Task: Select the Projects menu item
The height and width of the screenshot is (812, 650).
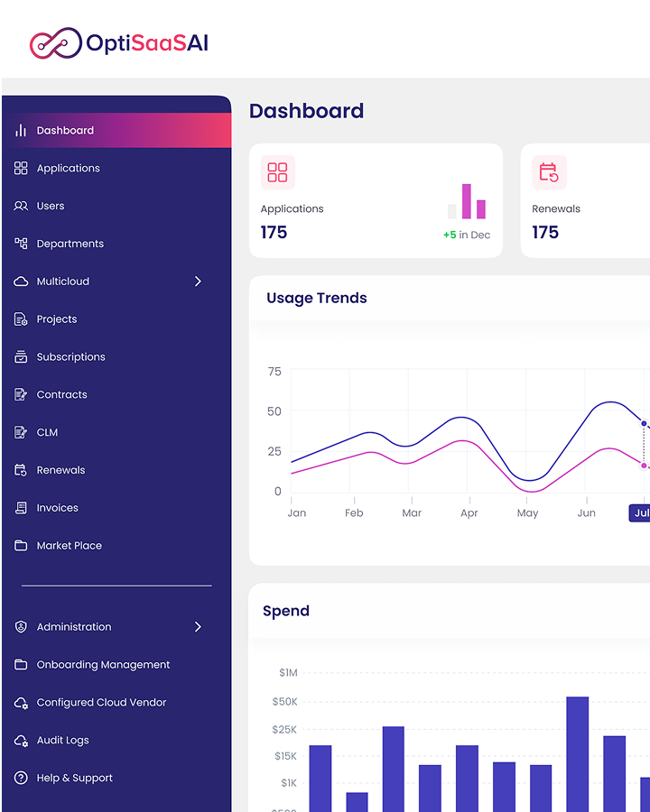Action: click(116, 319)
